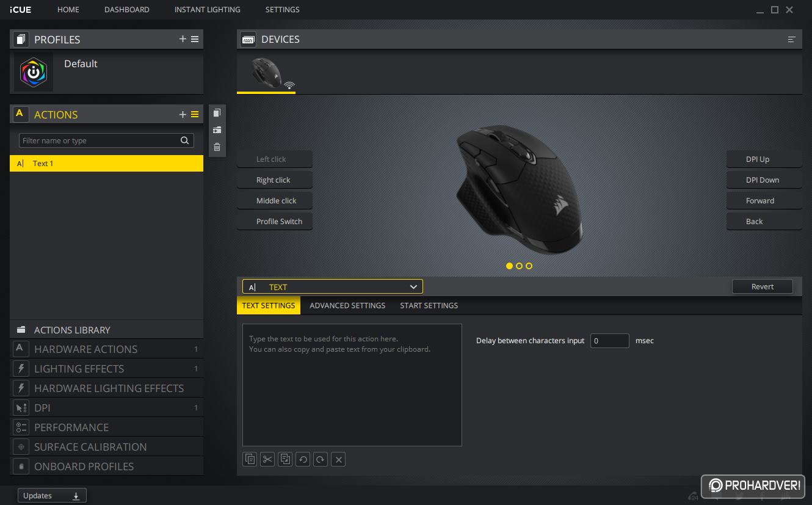Open INSTANT LIGHTING menu
The image size is (812, 505).
tap(208, 10)
